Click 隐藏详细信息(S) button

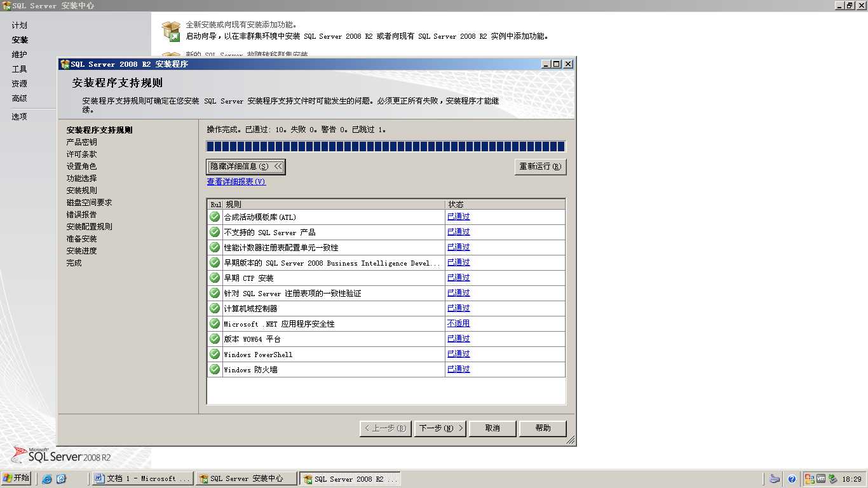tap(246, 166)
